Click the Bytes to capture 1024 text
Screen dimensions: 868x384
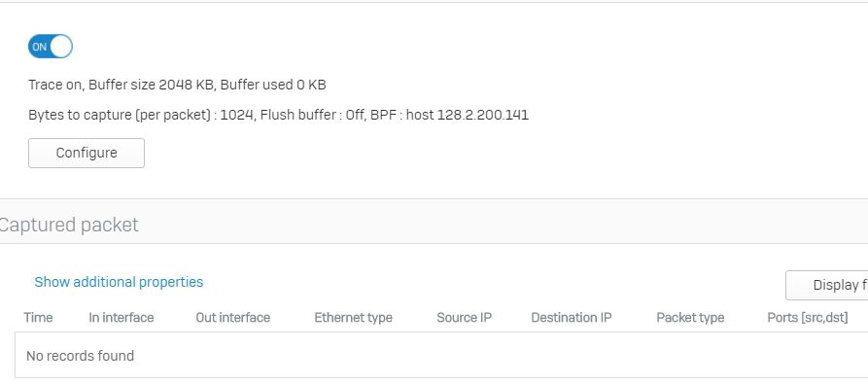pyautogui.click(x=141, y=115)
